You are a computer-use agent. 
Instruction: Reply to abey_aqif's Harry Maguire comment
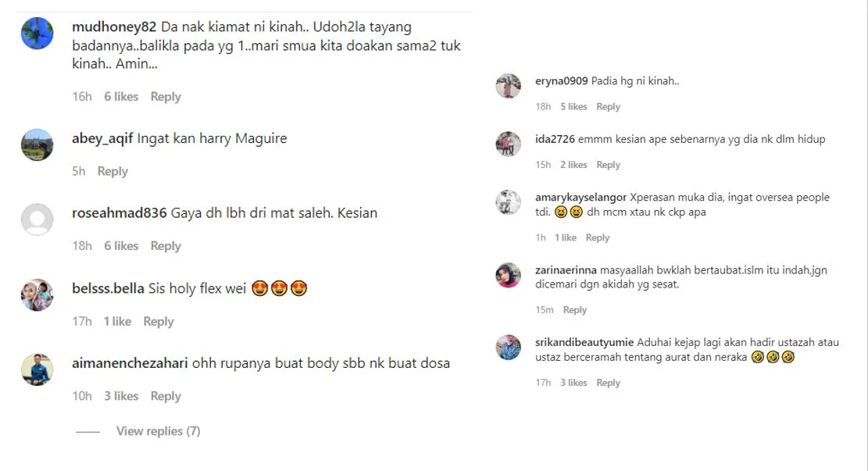(113, 171)
